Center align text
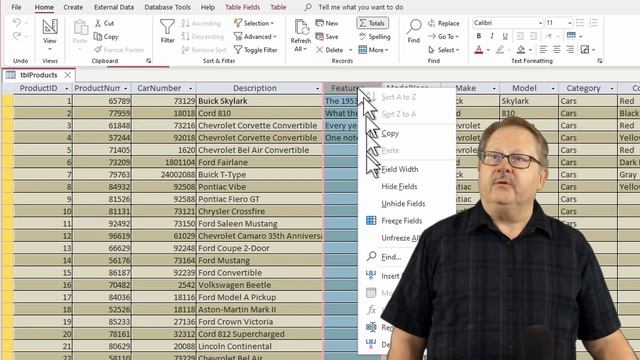 (x=556, y=49)
